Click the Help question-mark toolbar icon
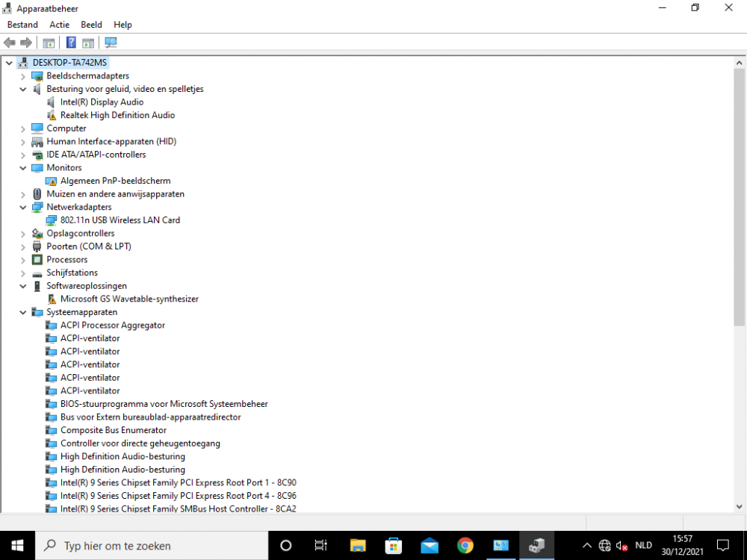The width and height of the screenshot is (747, 560). coord(71,43)
